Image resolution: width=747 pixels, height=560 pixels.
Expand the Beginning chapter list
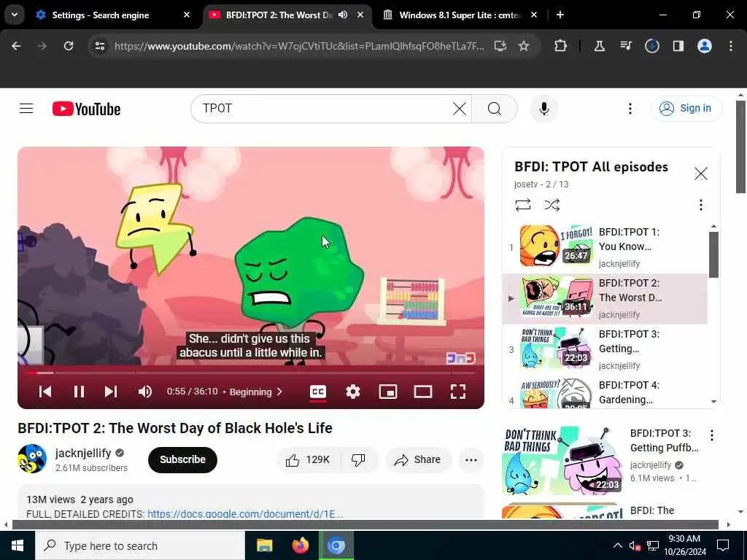(256, 392)
